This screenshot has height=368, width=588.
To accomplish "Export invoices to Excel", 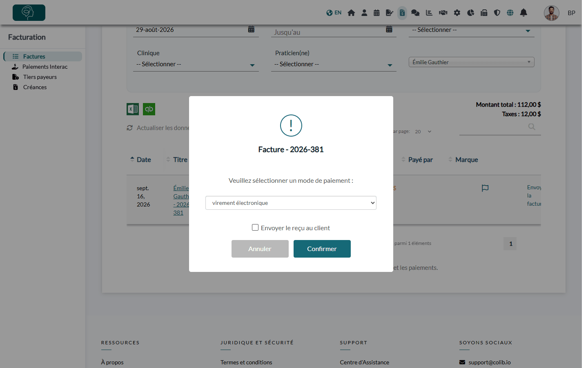I will [x=133, y=109].
